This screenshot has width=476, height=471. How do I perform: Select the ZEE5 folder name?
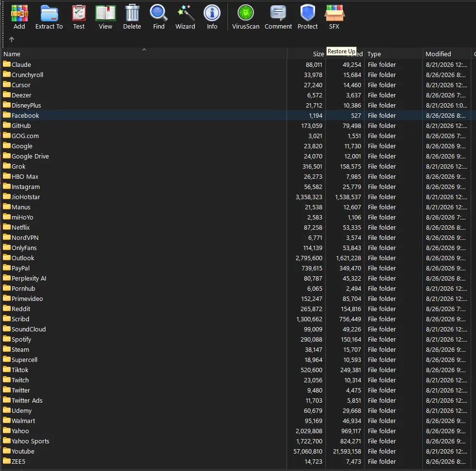coord(18,462)
